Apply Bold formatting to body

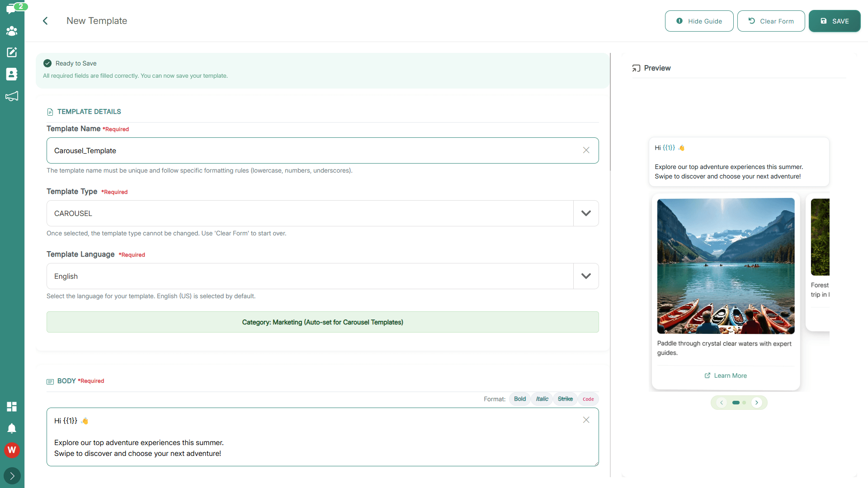pyautogui.click(x=519, y=399)
